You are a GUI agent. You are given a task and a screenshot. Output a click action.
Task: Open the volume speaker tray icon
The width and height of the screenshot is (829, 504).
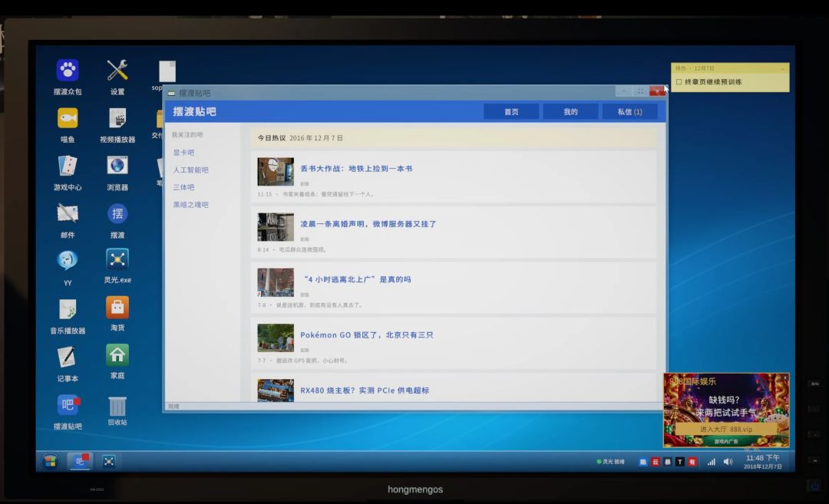click(x=728, y=462)
